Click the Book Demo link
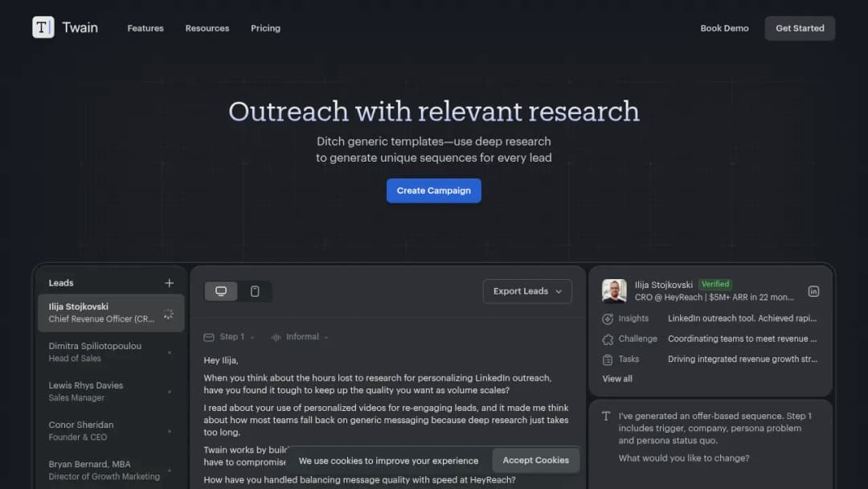868x489 pixels. click(x=724, y=28)
